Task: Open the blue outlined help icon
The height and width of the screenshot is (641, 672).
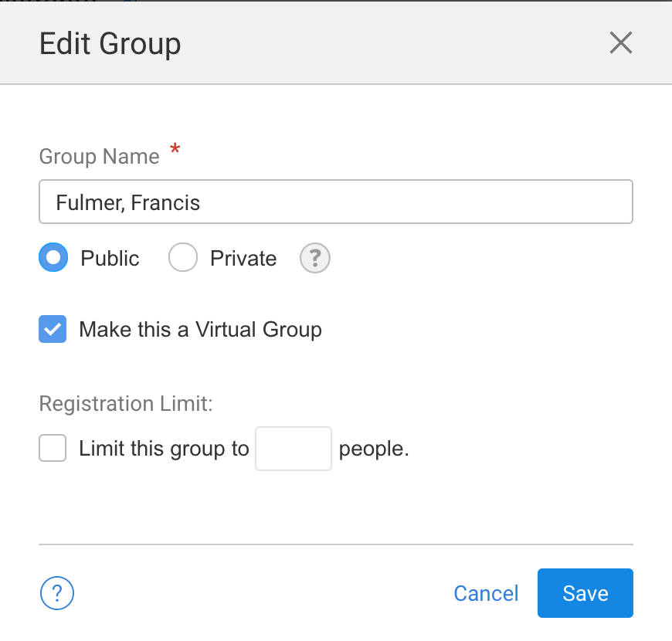Action: point(56,594)
